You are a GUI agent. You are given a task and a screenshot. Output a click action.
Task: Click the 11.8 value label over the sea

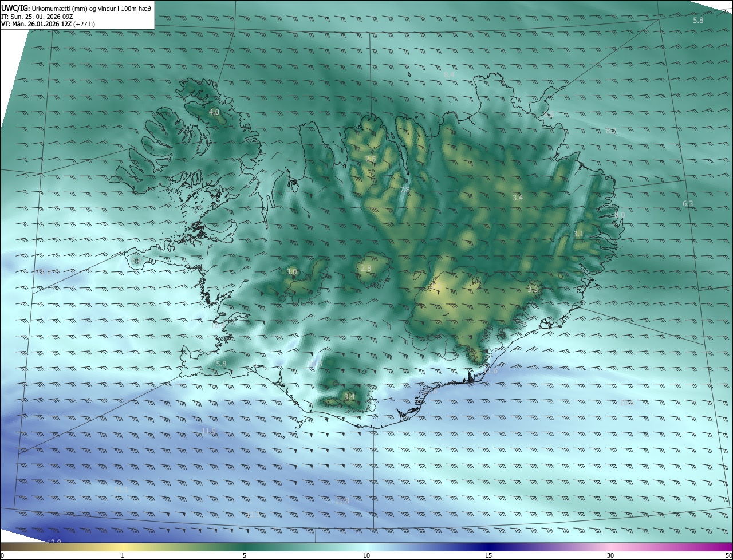point(342,501)
